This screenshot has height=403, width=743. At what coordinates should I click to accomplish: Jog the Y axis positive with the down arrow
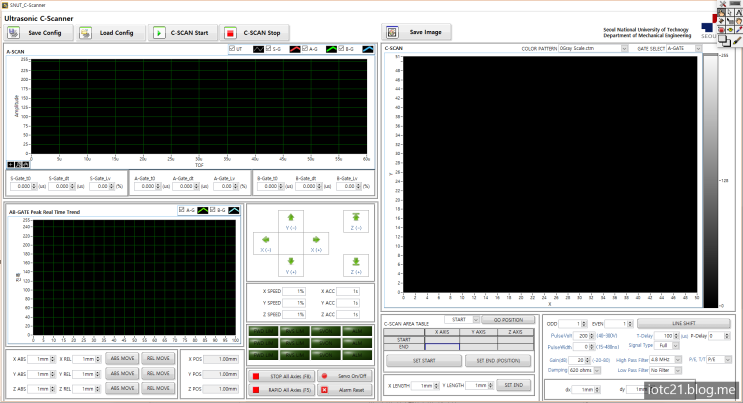click(x=291, y=261)
